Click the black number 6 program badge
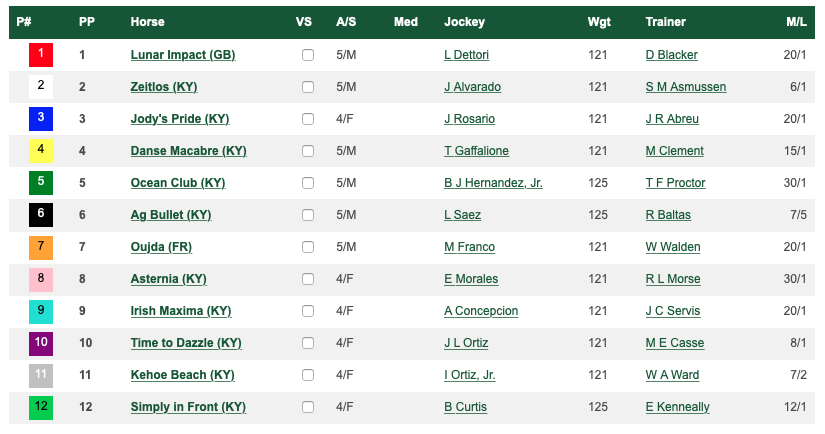This screenshot has height=434, width=825. click(x=41, y=215)
